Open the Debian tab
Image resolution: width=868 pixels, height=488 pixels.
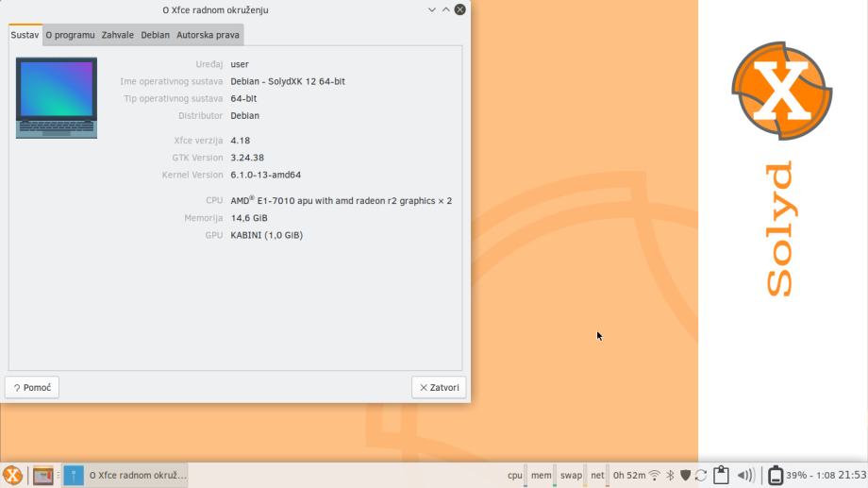click(155, 35)
